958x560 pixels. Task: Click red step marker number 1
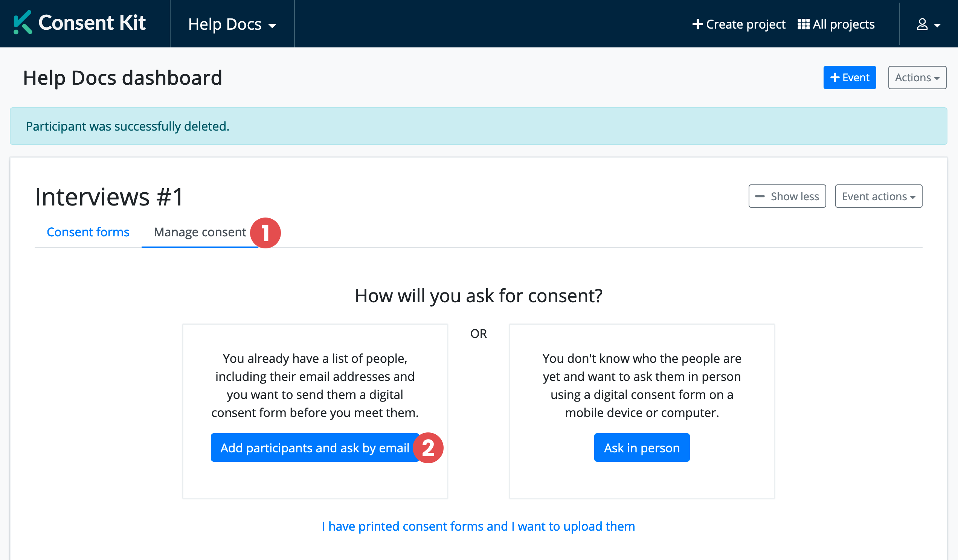click(x=265, y=233)
